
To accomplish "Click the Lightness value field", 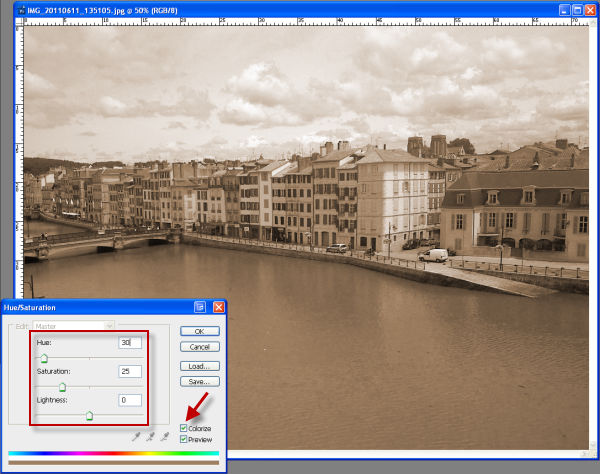I will (129, 400).
